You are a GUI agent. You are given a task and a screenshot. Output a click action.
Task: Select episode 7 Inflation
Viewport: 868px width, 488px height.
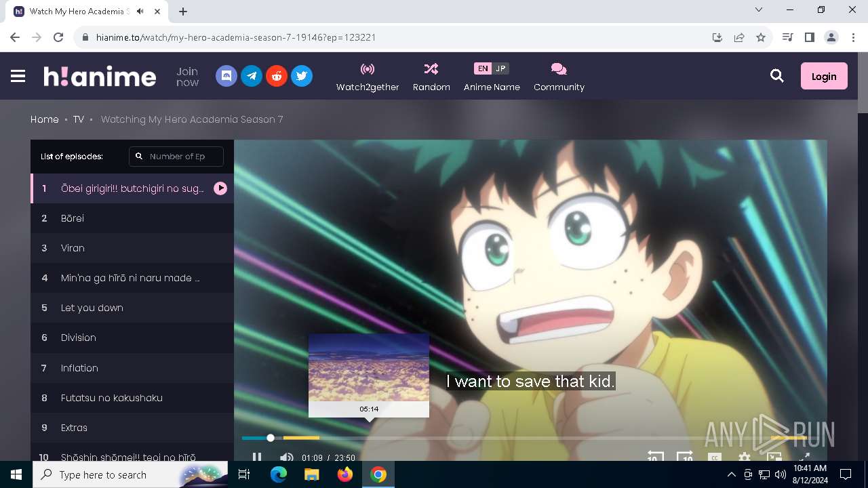(132, 368)
